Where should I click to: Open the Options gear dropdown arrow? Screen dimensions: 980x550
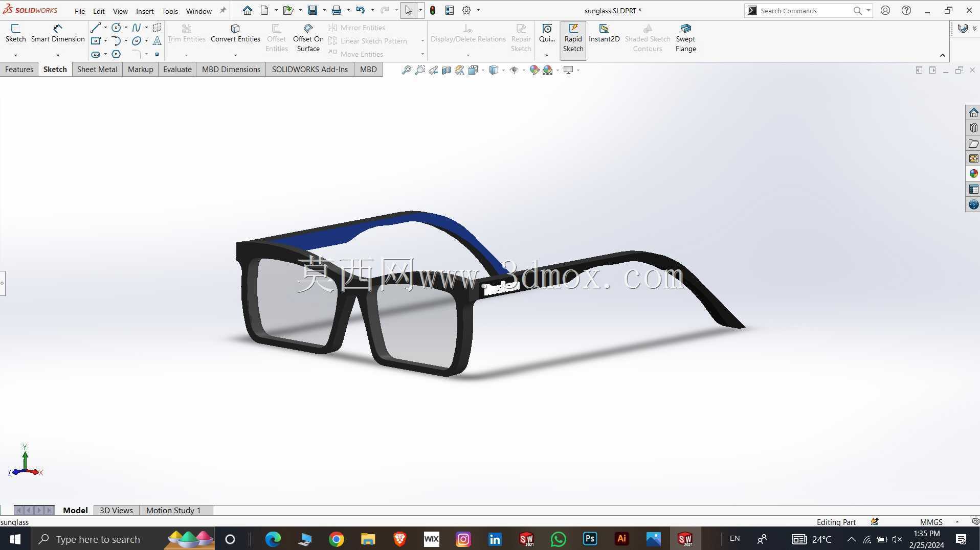point(478,10)
